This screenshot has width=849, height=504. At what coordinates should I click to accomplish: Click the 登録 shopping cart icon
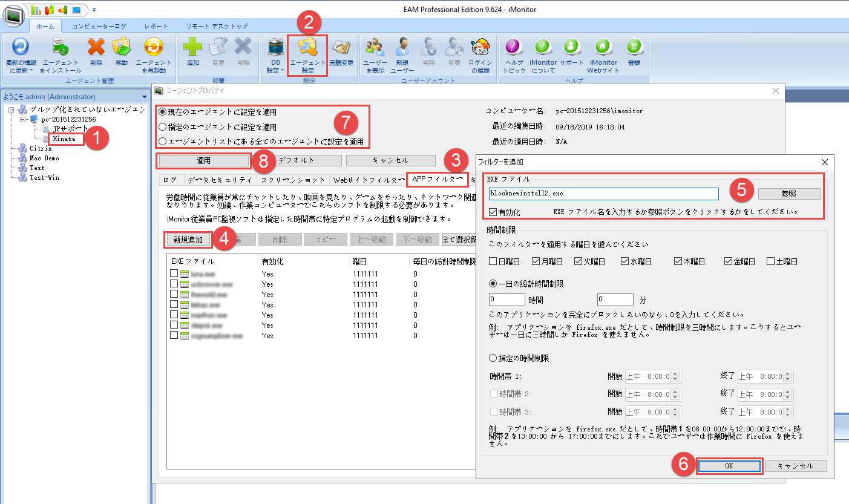pos(634,47)
